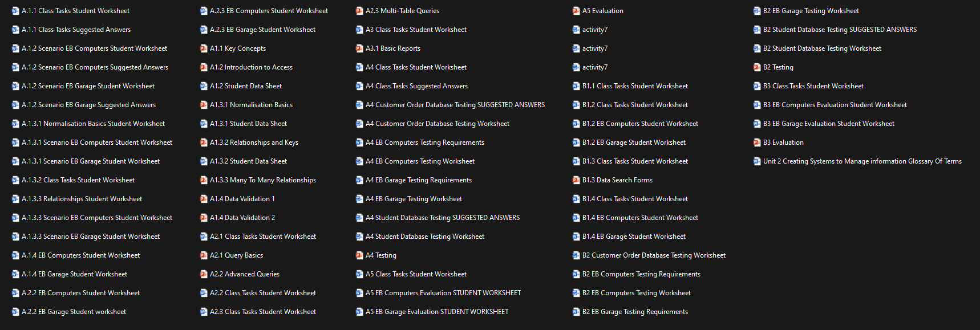980x330 pixels.
Task: Click A4 Customer Order Database Testing Worksheet
Action: click(x=438, y=124)
